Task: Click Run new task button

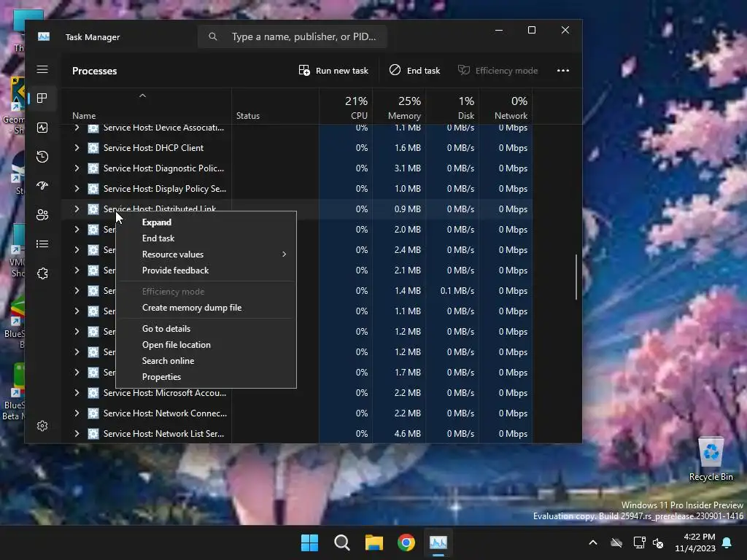Action: [333, 71]
